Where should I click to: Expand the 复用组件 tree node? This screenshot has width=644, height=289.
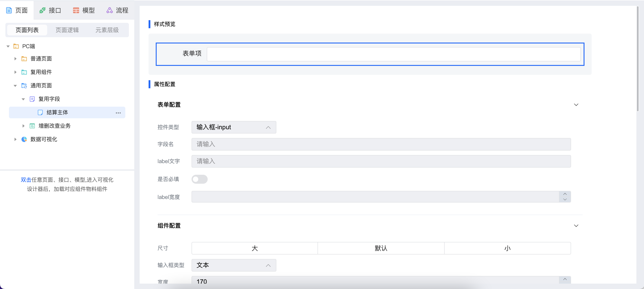[x=15, y=72]
